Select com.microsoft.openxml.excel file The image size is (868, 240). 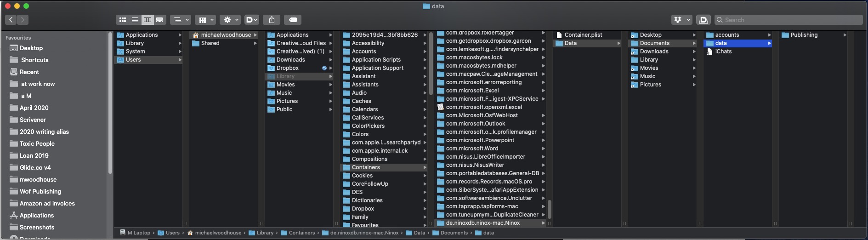pyautogui.click(x=484, y=107)
